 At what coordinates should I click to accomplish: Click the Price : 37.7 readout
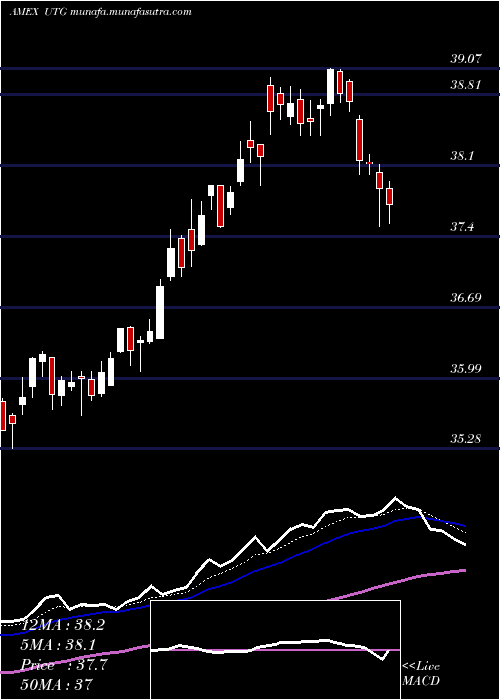coord(64,665)
